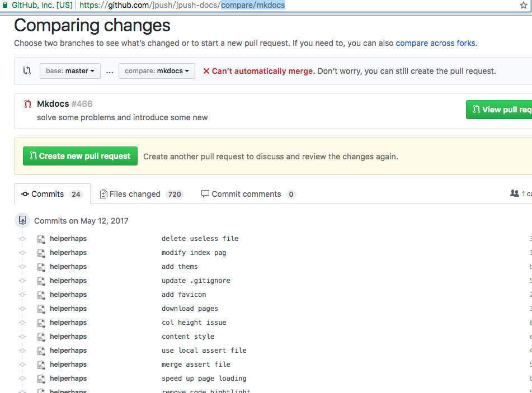Click the contributors people icon
This screenshot has width=532, height=393.
(515, 193)
